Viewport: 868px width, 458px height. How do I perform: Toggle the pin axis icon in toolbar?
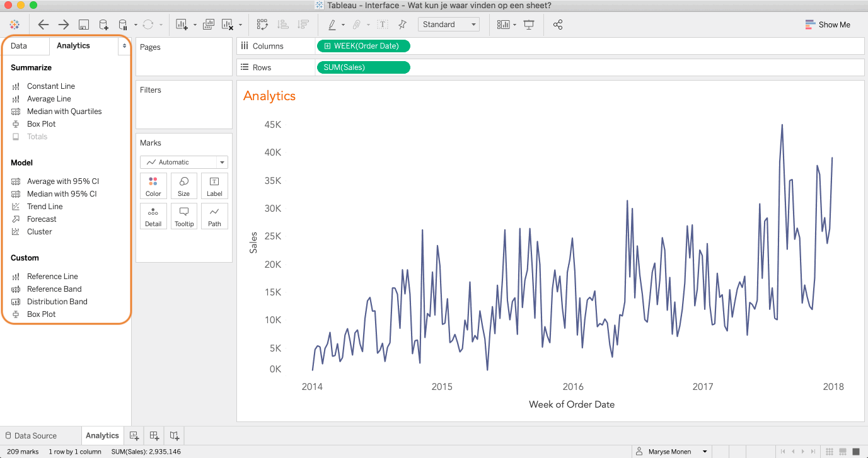(402, 25)
